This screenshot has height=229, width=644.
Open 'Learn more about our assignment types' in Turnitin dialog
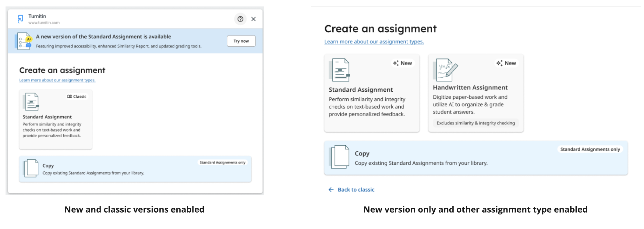coord(57,80)
